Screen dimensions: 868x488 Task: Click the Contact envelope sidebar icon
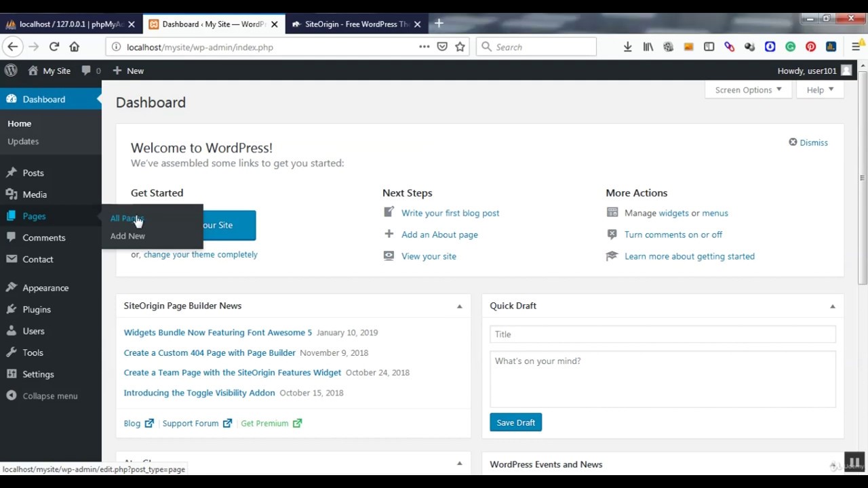[11, 259]
